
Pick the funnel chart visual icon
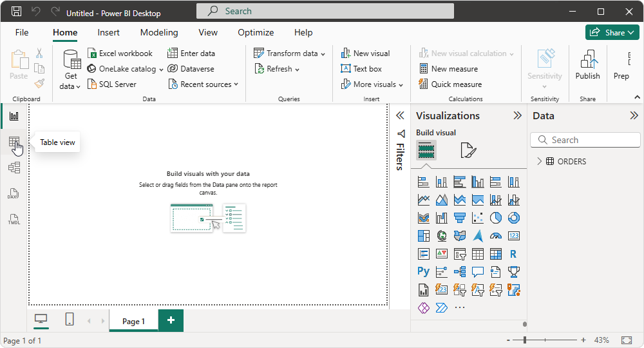(x=460, y=218)
